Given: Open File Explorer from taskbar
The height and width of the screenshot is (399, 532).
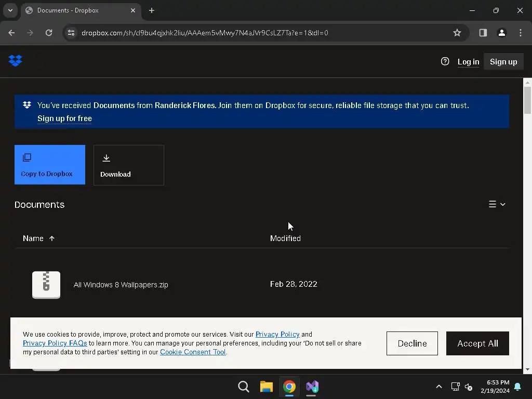Looking at the screenshot, I should [267, 387].
